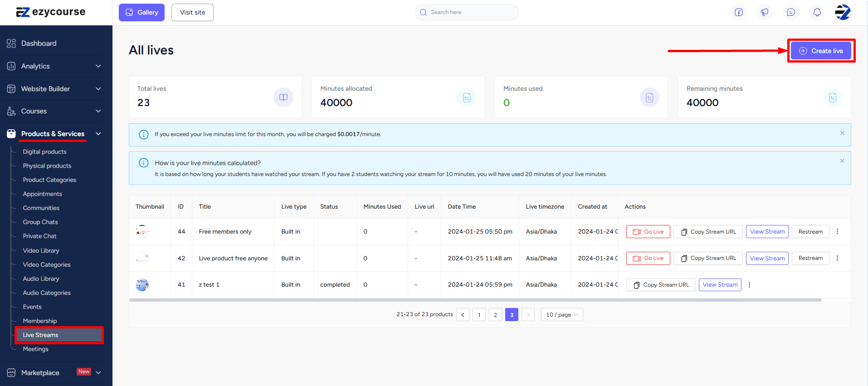Viewport: 868px width, 386px height.
Task: Open Meetings menu item
Action: click(36, 349)
